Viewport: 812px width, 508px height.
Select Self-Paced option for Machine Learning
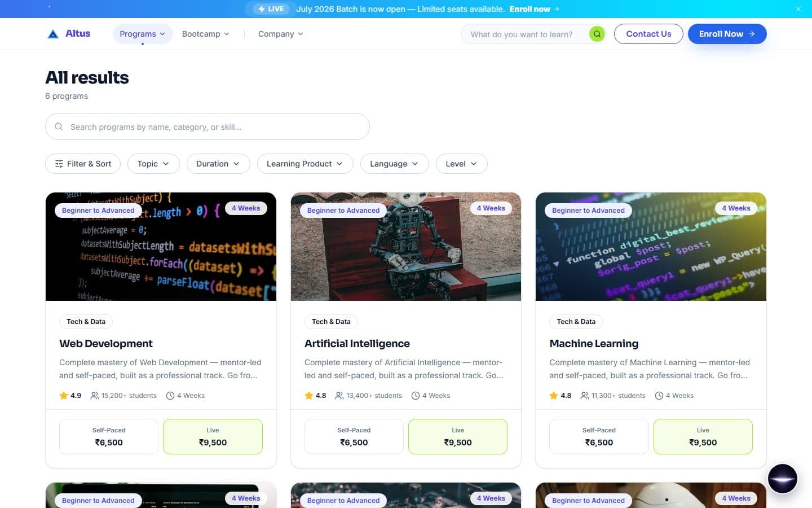pos(599,436)
